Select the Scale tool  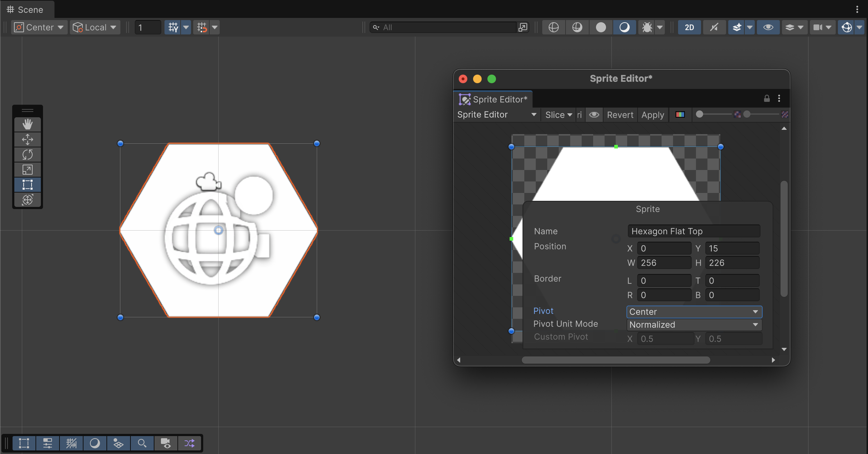point(28,170)
